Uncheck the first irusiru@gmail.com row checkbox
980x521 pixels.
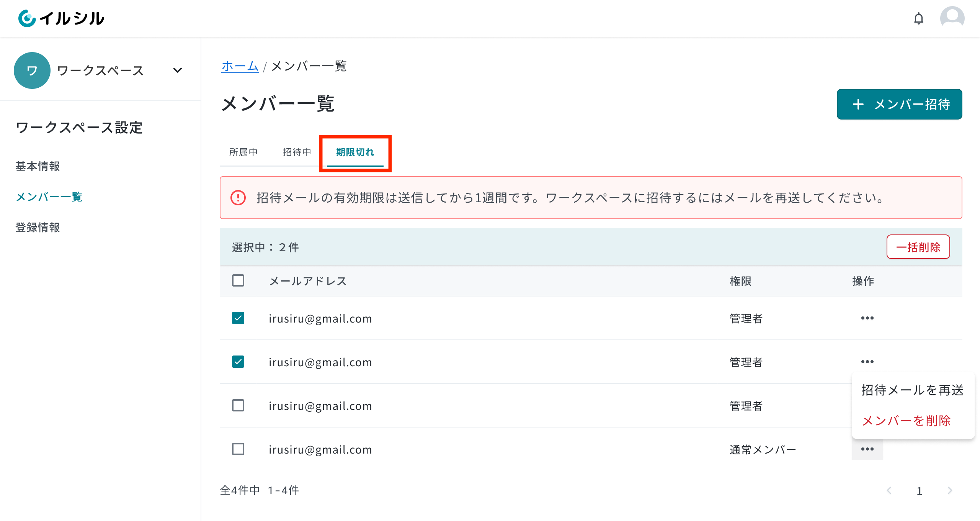coord(238,318)
